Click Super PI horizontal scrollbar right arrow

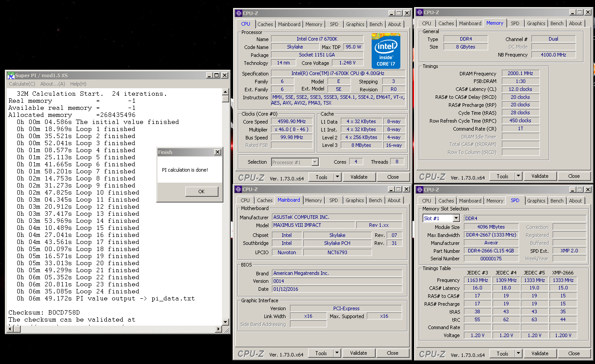click(218, 329)
